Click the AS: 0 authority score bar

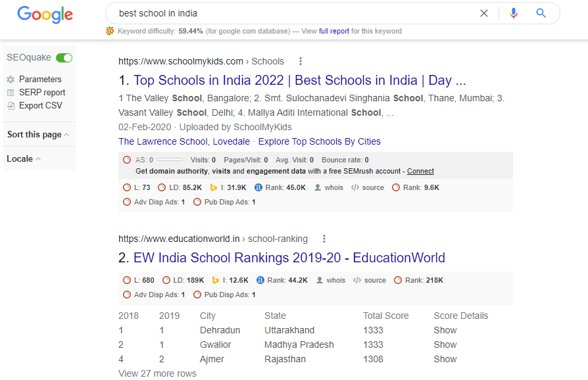click(x=170, y=160)
